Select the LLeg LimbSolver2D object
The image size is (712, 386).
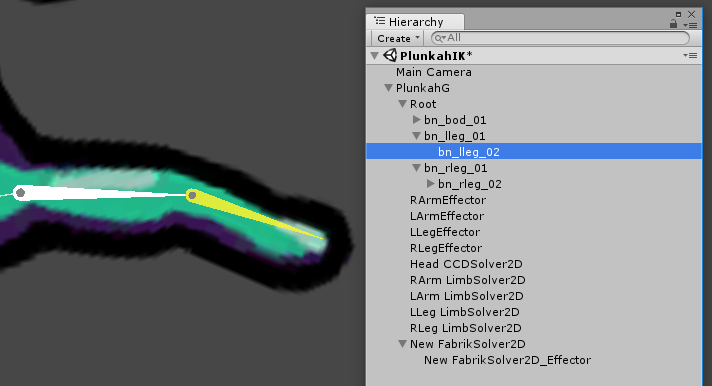465,312
